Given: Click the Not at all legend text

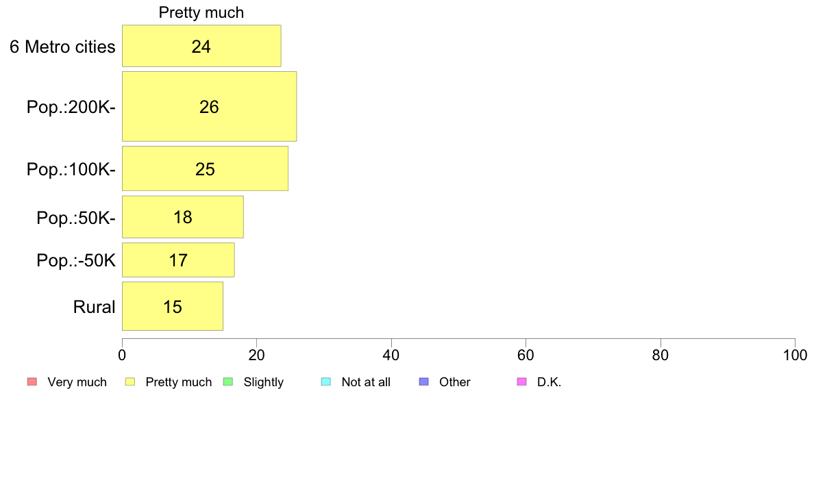Looking at the screenshot, I should pyautogui.click(x=366, y=382).
